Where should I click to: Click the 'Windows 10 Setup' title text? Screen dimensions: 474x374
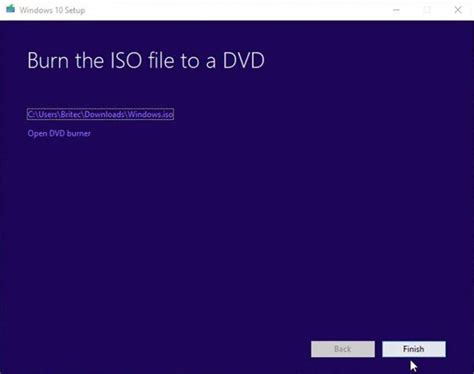click(52, 10)
